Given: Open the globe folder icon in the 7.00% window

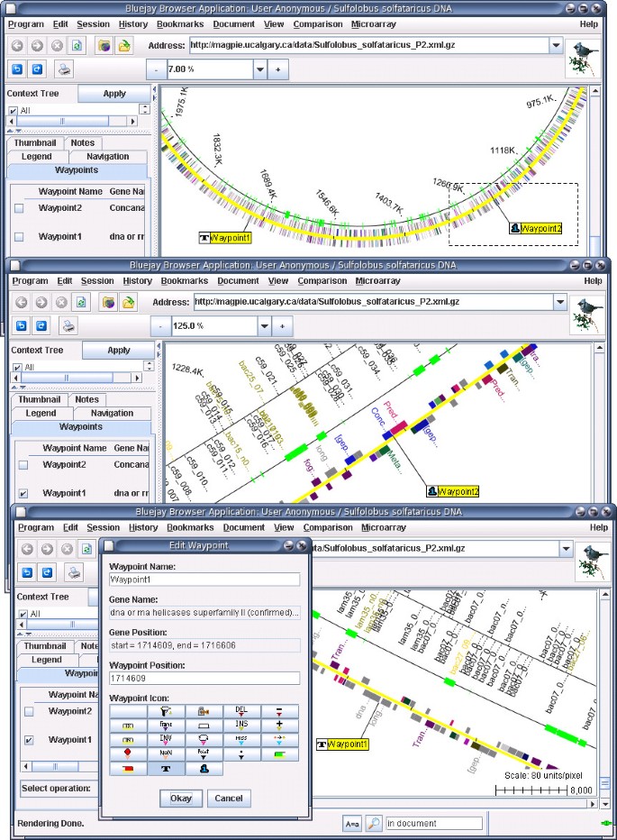Looking at the screenshot, I should (x=104, y=46).
